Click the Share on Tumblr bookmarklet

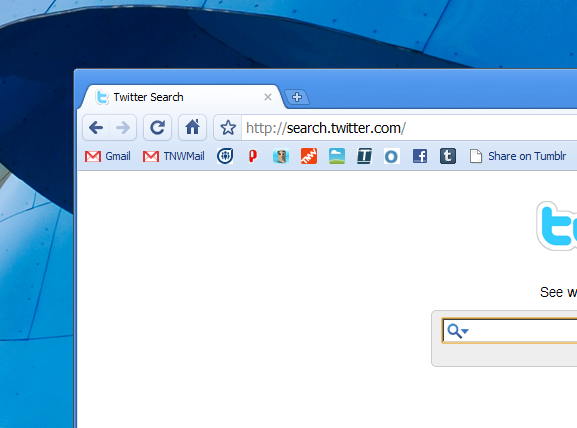coord(518,156)
